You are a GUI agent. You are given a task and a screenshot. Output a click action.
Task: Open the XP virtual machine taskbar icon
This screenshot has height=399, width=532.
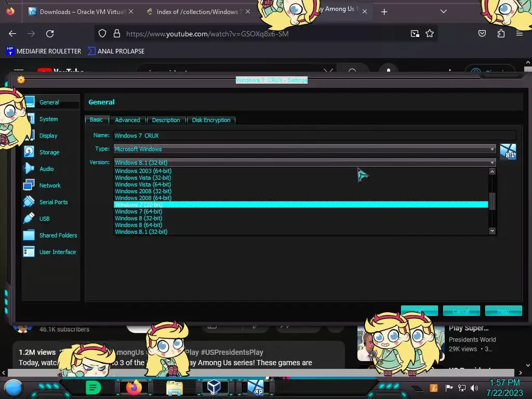[x=255, y=388]
